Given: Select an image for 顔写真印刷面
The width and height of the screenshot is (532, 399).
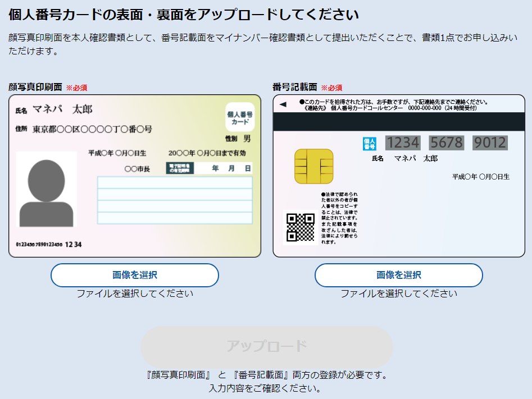Looking at the screenshot, I should [x=134, y=275].
